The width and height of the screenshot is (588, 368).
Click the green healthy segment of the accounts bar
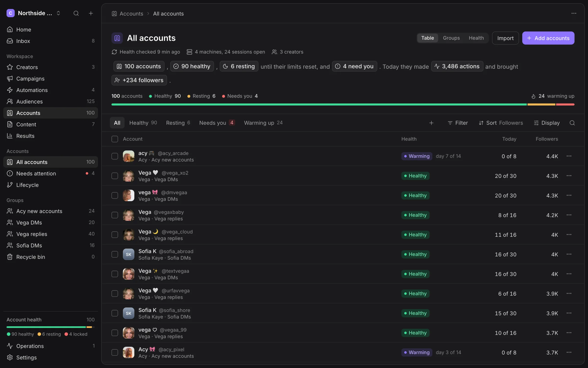[x=319, y=105]
